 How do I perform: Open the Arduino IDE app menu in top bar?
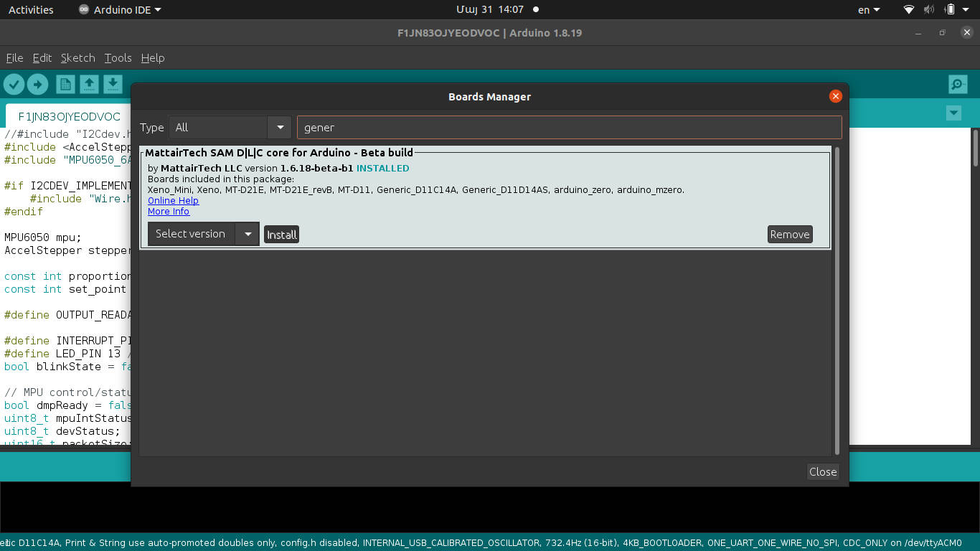click(x=120, y=10)
